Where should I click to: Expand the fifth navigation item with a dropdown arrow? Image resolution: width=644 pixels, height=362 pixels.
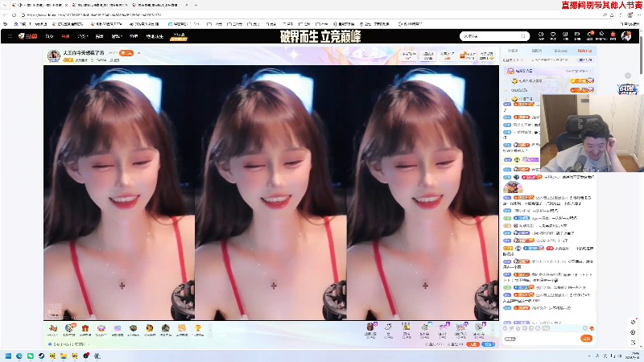117,36
